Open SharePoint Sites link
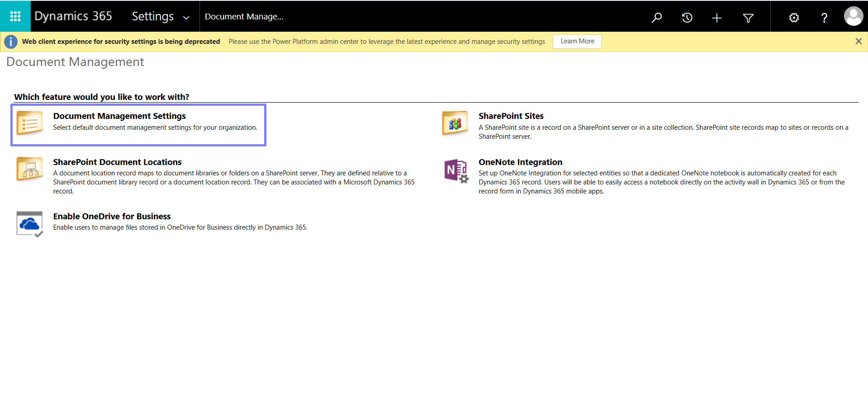 click(511, 116)
